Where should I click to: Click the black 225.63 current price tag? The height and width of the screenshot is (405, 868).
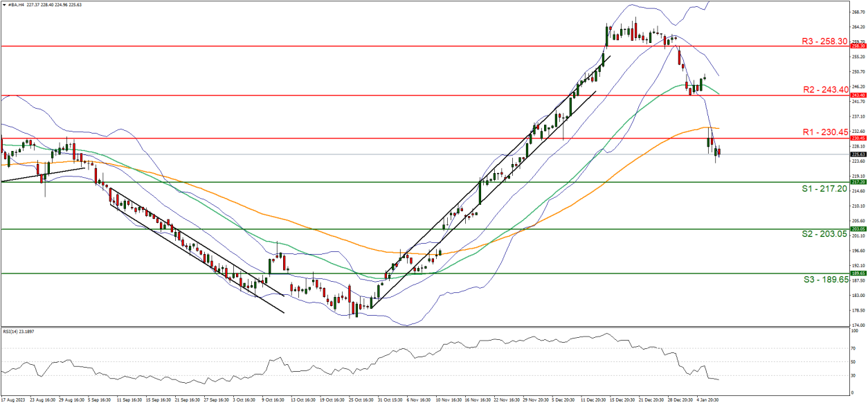click(856, 154)
